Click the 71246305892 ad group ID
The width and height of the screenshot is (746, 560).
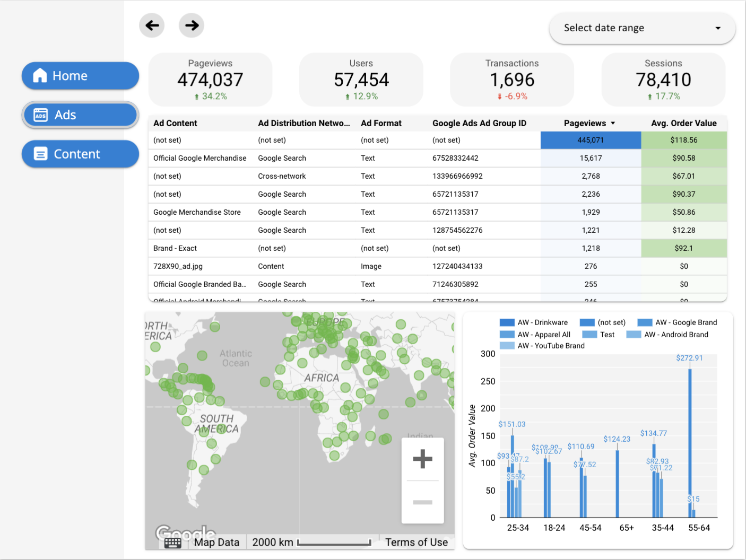click(455, 284)
